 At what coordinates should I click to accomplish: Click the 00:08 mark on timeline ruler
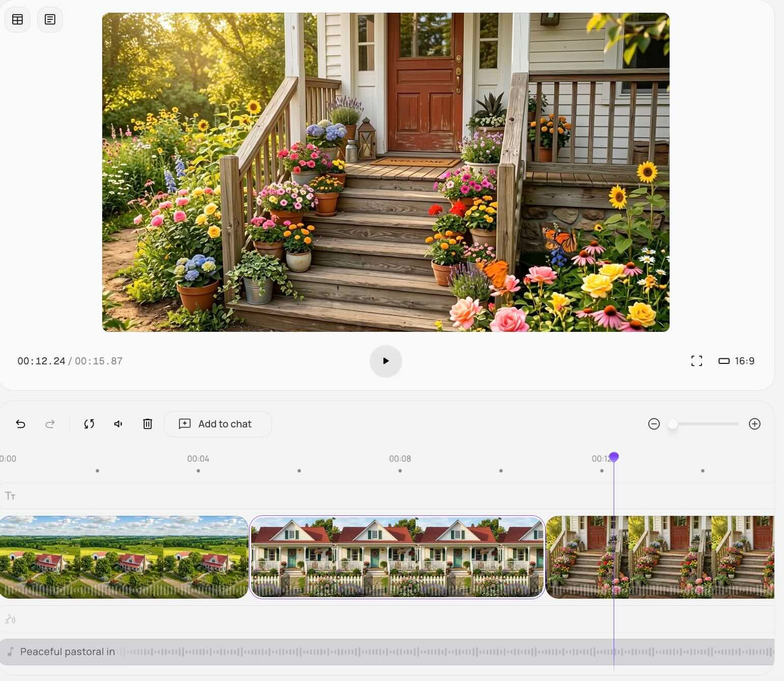[x=400, y=459]
